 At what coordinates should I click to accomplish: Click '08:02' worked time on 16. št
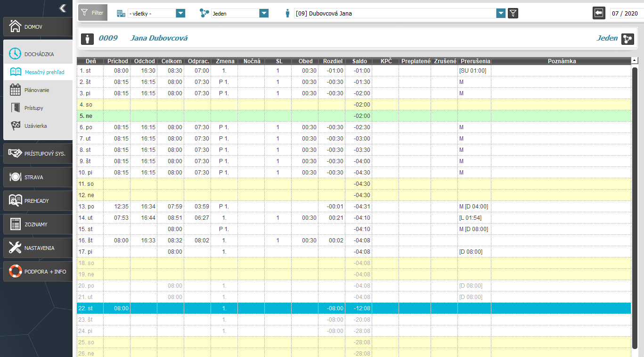click(202, 241)
